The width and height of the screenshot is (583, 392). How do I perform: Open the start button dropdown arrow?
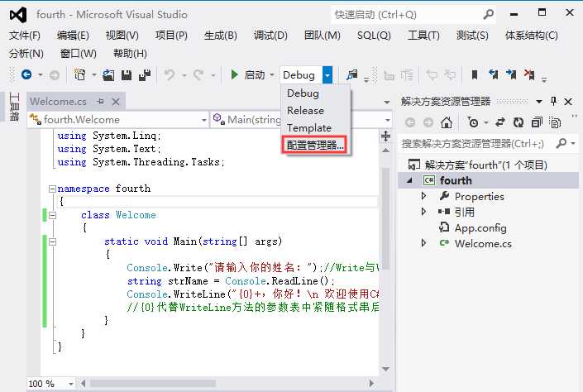272,75
